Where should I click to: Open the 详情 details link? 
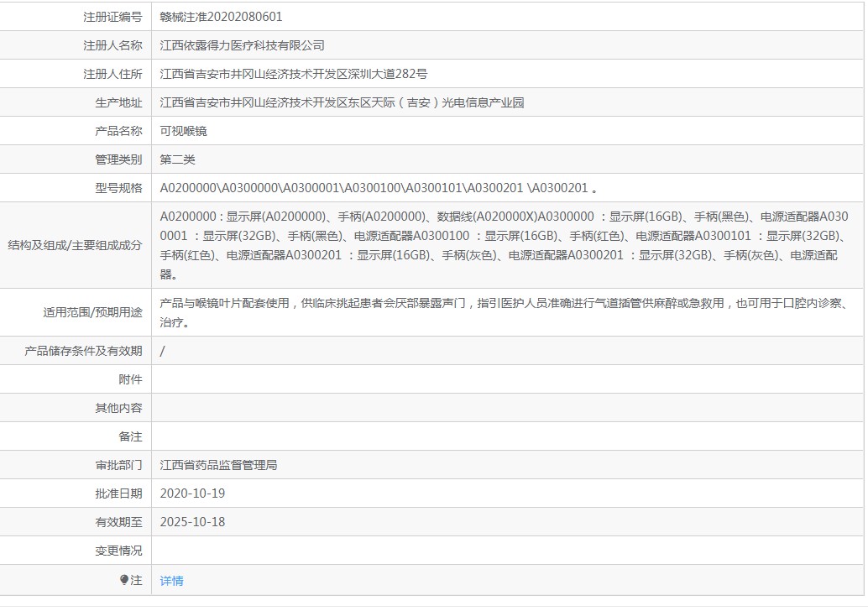[x=171, y=581]
